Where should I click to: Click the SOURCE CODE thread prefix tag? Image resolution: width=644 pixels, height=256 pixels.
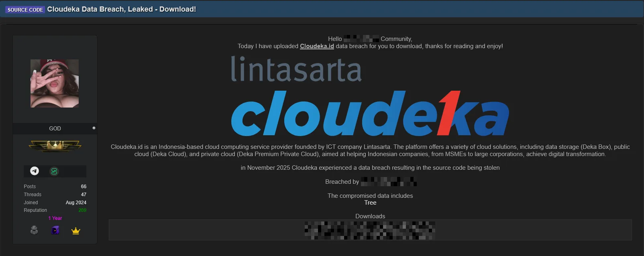pyautogui.click(x=25, y=10)
